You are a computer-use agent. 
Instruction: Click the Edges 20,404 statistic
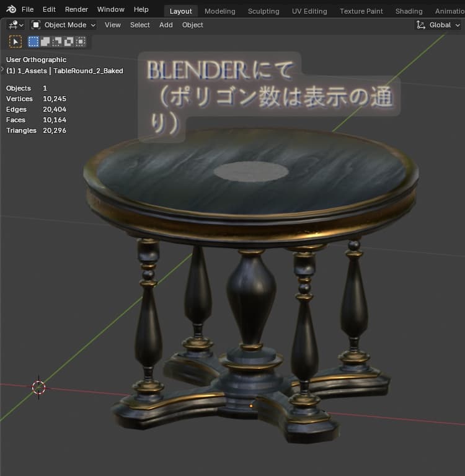[x=36, y=109]
